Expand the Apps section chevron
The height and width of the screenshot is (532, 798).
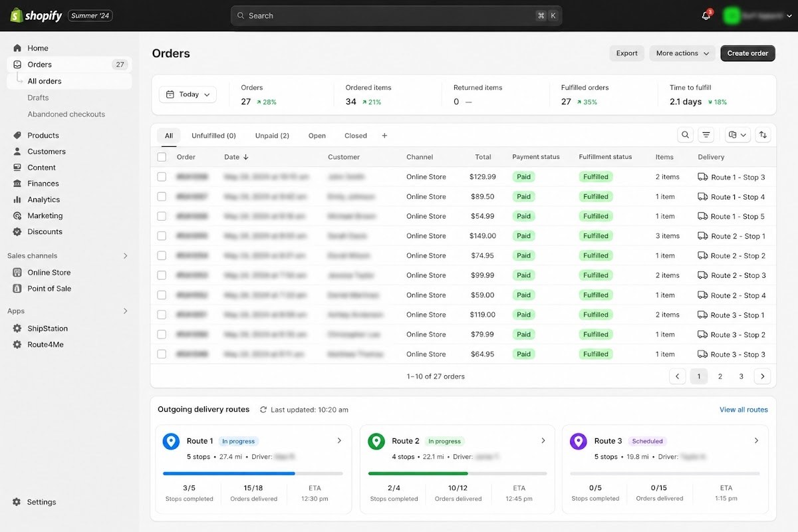click(x=126, y=311)
